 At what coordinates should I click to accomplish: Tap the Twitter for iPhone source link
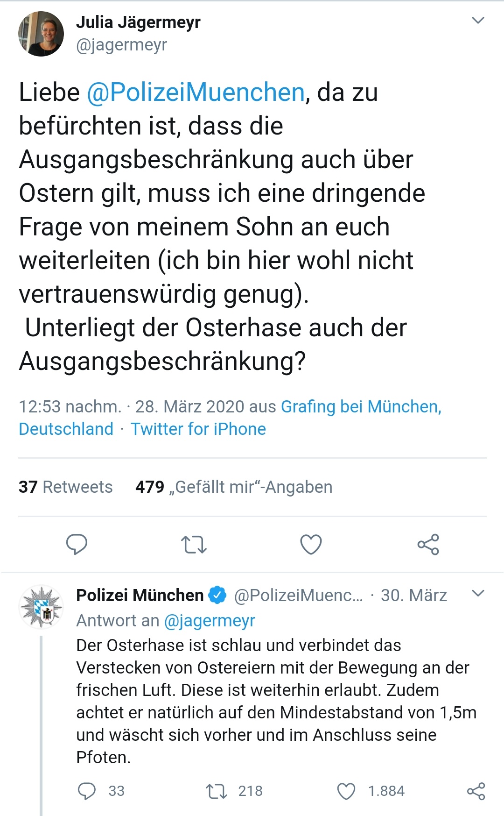click(198, 429)
